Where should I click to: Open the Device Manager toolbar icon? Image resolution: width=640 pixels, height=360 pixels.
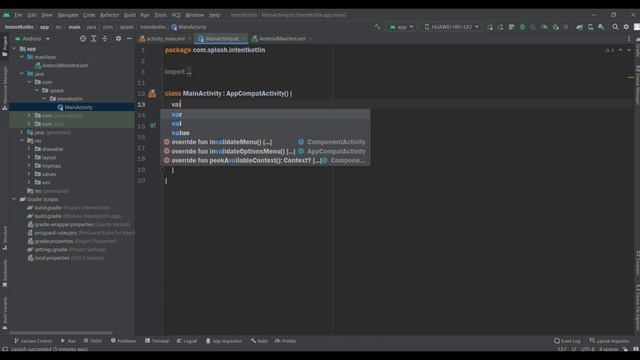[590, 27]
